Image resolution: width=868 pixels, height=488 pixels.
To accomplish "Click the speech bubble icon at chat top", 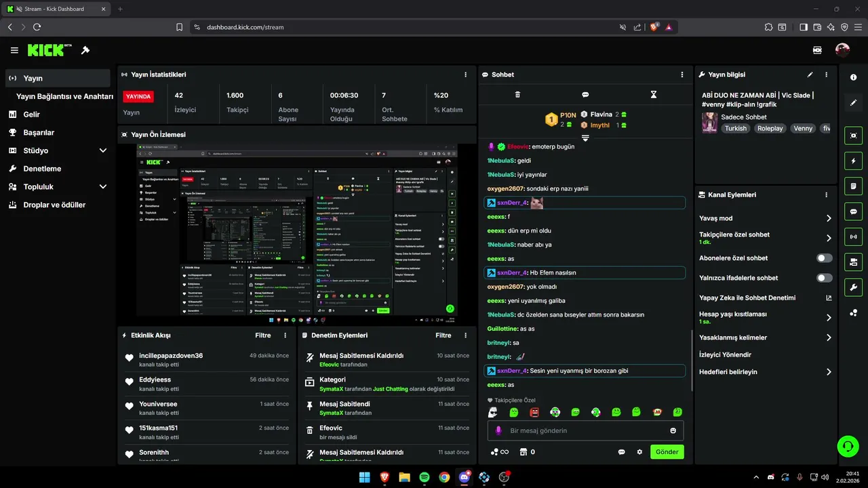I will tap(585, 95).
